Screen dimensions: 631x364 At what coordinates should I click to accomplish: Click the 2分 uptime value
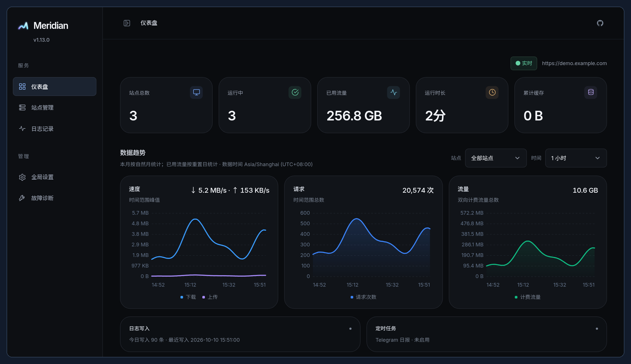click(435, 116)
